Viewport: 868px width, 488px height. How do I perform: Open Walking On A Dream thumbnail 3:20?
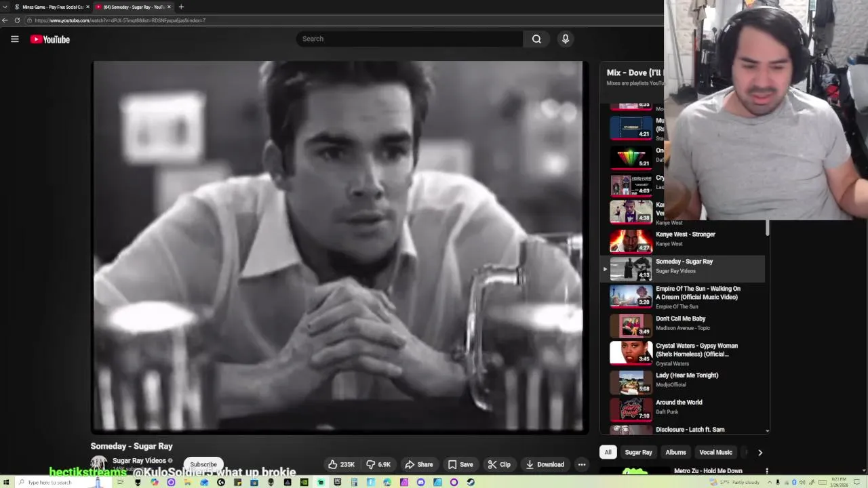click(x=631, y=296)
